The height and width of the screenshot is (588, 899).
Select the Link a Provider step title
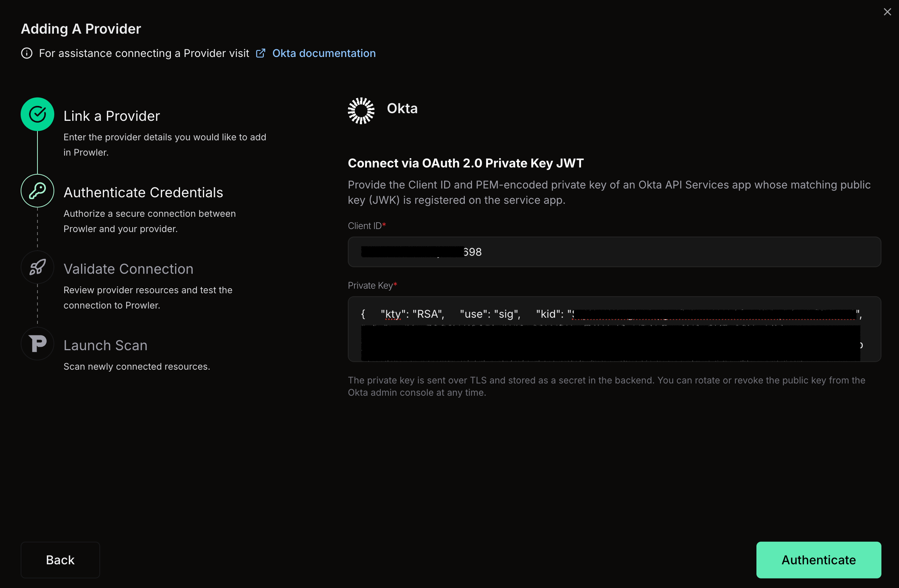pyautogui.click(x=112, y=116)
